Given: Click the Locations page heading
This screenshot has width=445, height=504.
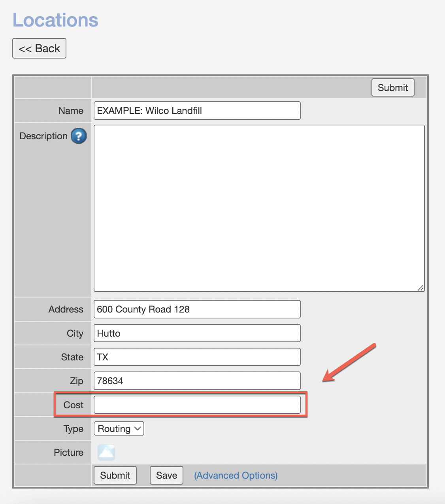Looking at the screenshot, I should [x=55, y=20].
